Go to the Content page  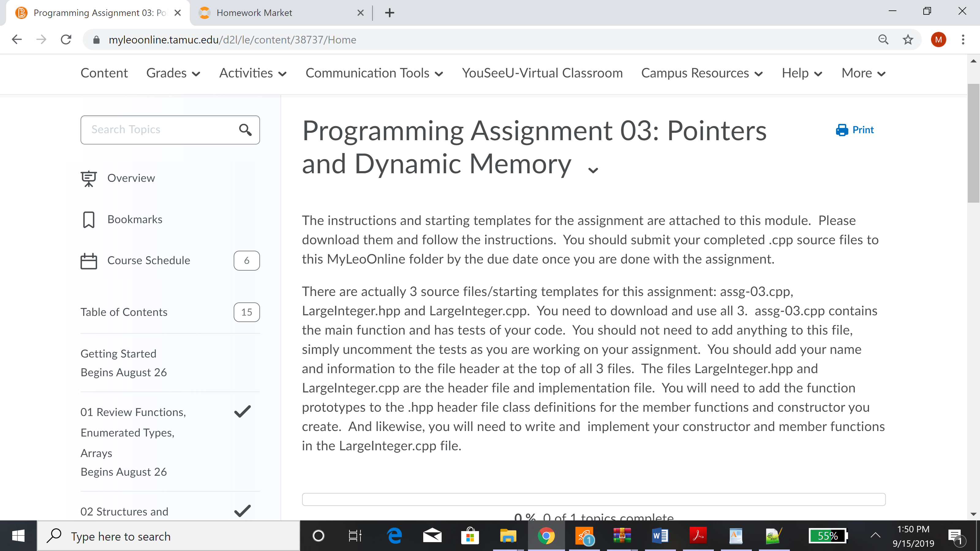[x=104, y=73]
